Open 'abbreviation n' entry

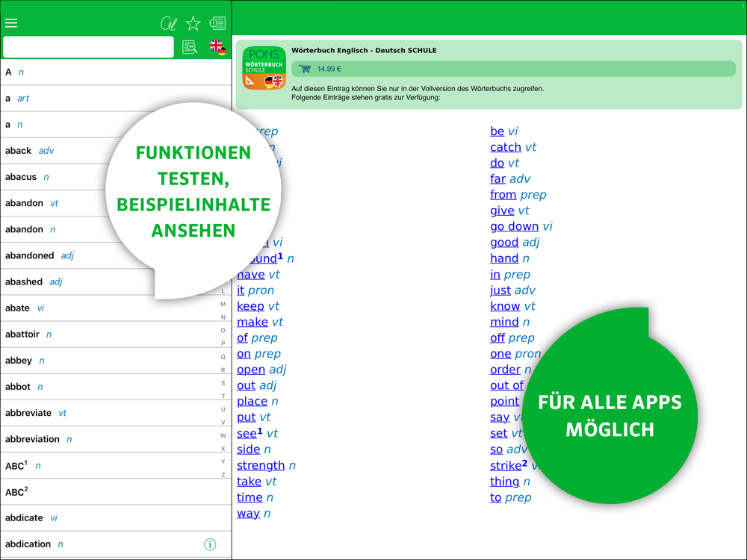pos(116,439)
